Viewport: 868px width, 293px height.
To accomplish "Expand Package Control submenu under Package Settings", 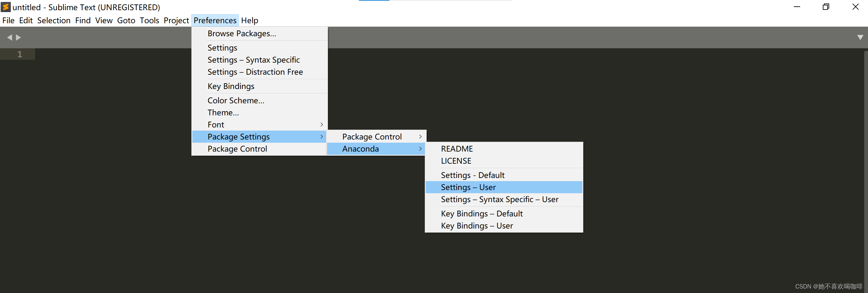I will (x=376, y=137).
